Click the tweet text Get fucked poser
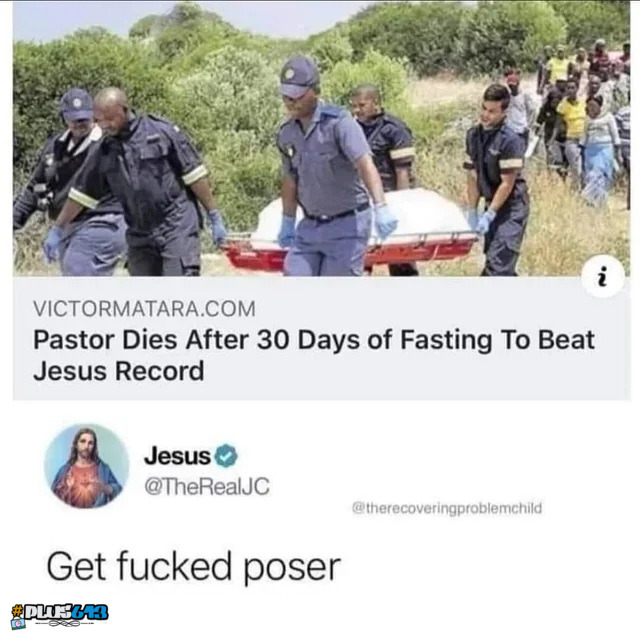 [193, 567]
